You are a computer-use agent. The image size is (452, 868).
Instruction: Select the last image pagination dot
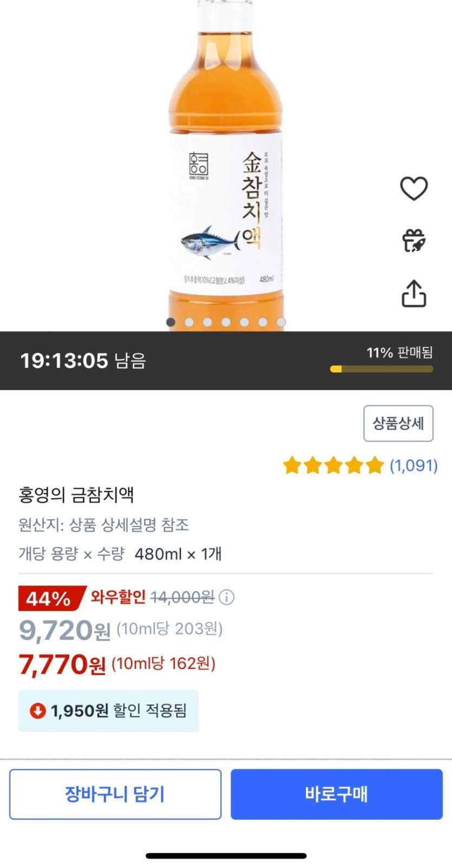[x=281, y=322]
